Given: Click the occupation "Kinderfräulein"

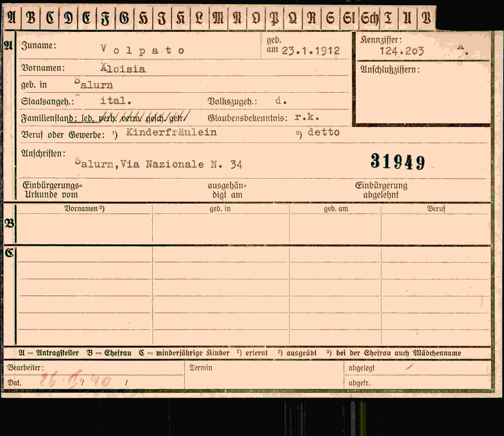Looking at the screenshot, I should pos(171,132).
